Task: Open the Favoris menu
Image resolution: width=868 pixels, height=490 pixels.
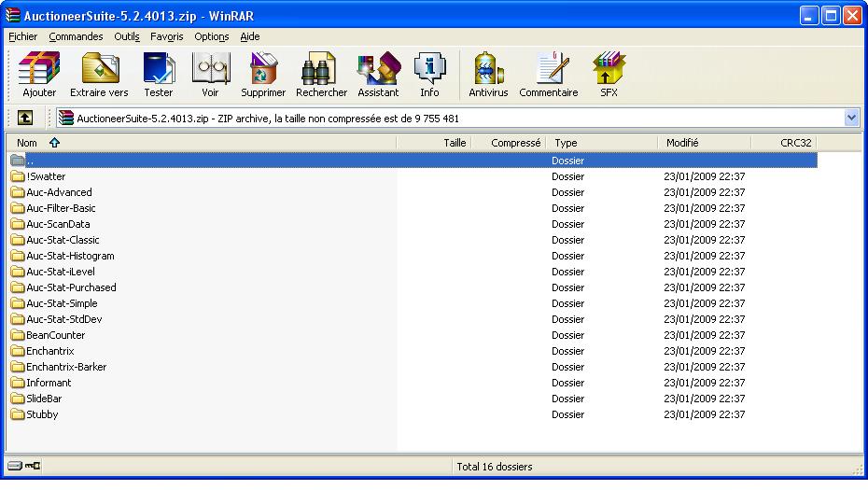Action: click(x=167, y=36)
